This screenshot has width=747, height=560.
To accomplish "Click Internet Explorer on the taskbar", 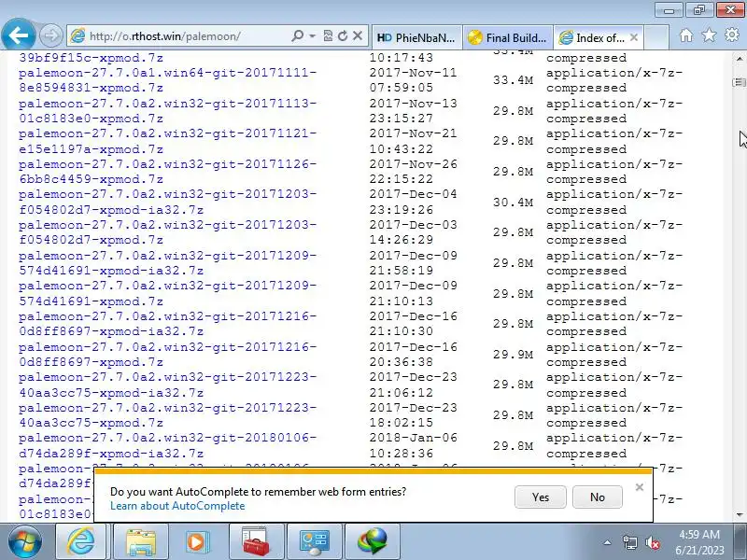I will click(x=81, y=541).
